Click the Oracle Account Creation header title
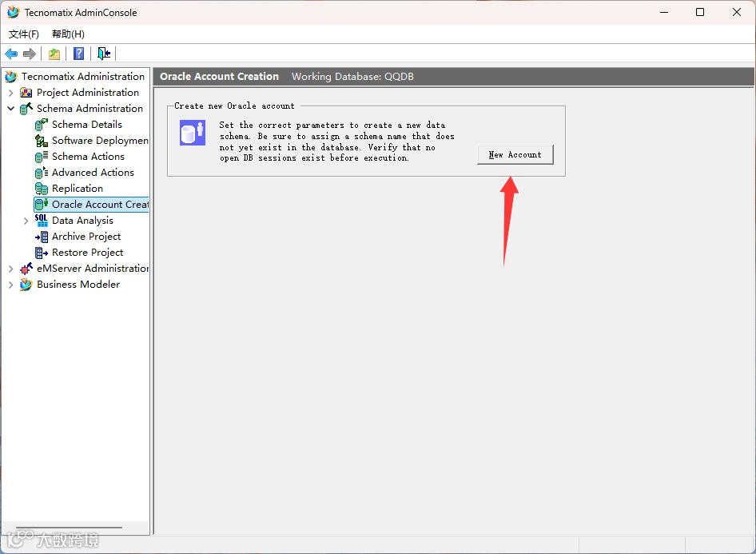Screen dimensions: 756x554 click(220, 77)
